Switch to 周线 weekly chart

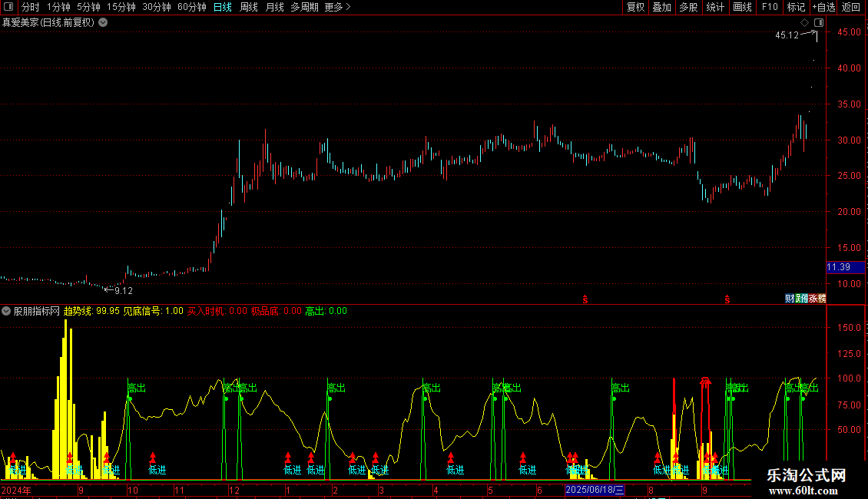click(249, 7)
